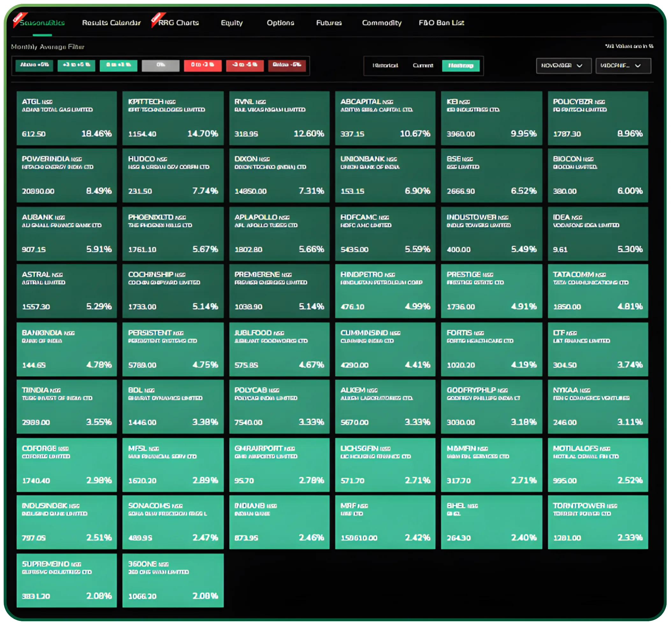Open the Equity tab

(232, 23)
